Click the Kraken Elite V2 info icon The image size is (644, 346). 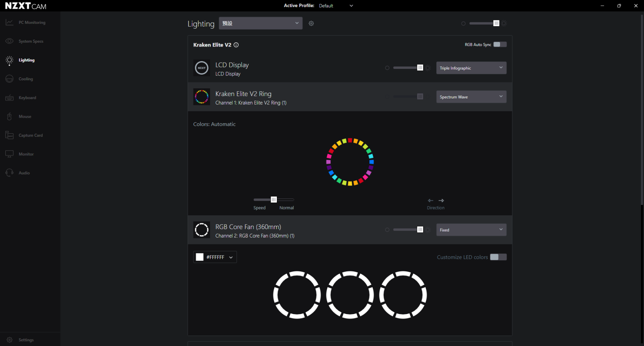236,45
